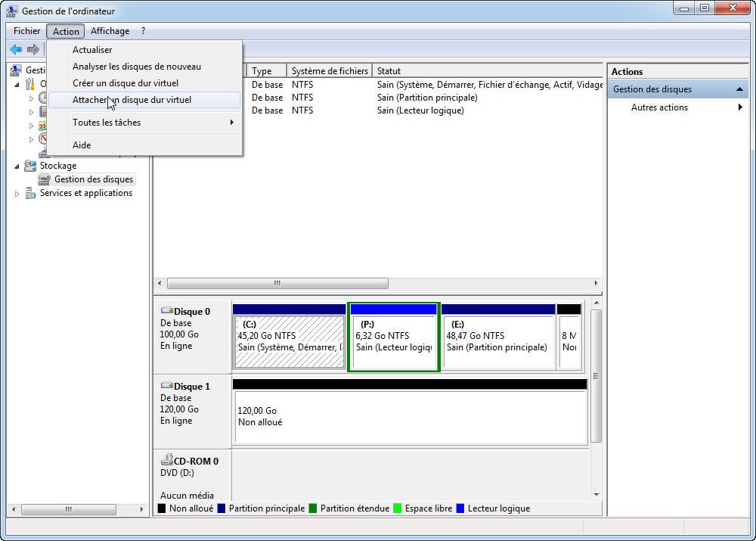This screenshot has width=756, height=541.
Task: Click the green Partition étendue legend swatch
Action: 312,508
